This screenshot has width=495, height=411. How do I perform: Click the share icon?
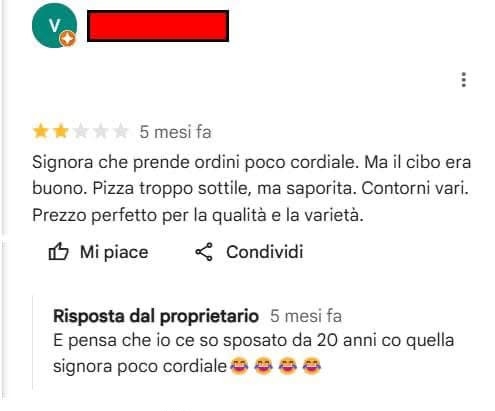point(204,252)
